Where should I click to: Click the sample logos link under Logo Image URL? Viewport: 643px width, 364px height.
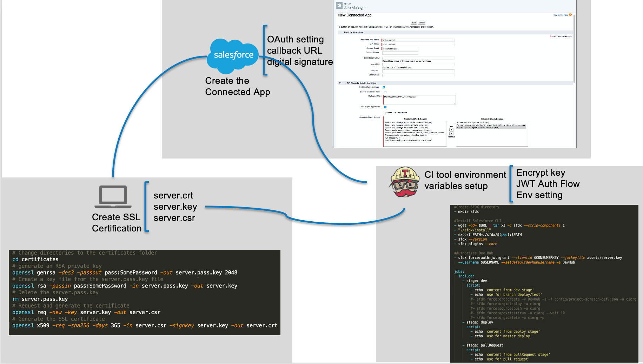pos(417,61)
